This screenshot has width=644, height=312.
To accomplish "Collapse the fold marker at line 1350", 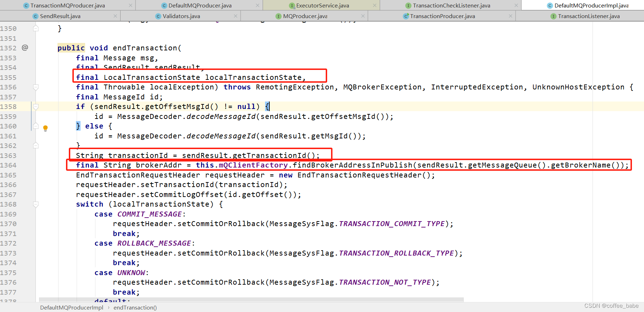I will 36,28.
